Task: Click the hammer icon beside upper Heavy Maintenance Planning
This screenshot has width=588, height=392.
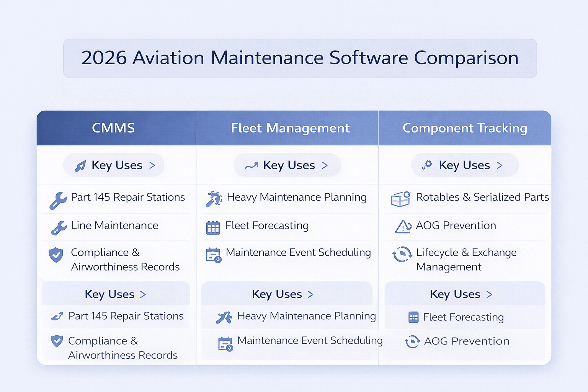Action: pos(214,199)
